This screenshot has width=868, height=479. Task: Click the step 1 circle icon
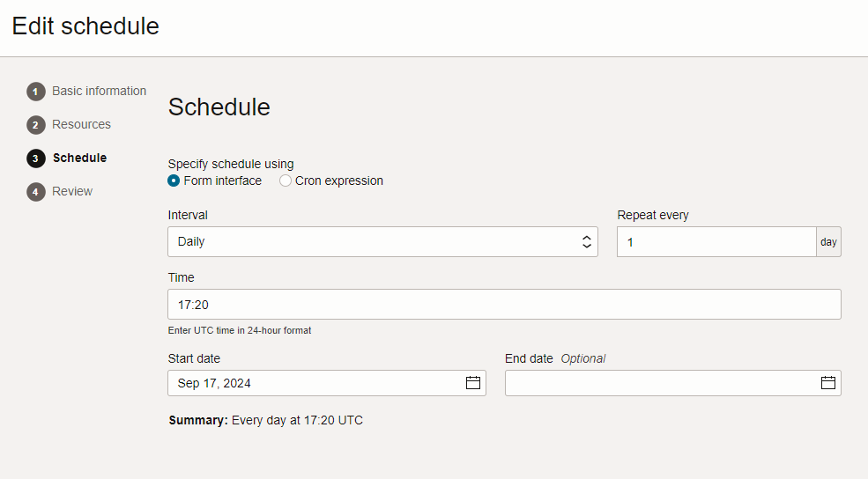(36, 92)
